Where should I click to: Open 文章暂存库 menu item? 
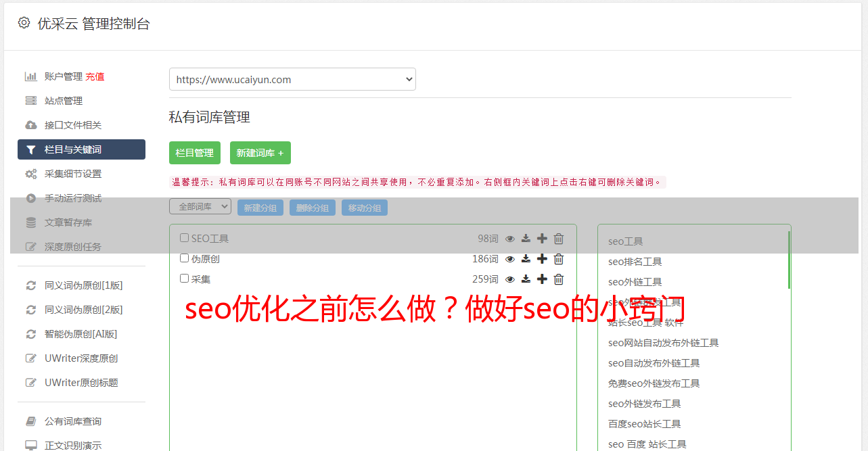coord(68,222)
